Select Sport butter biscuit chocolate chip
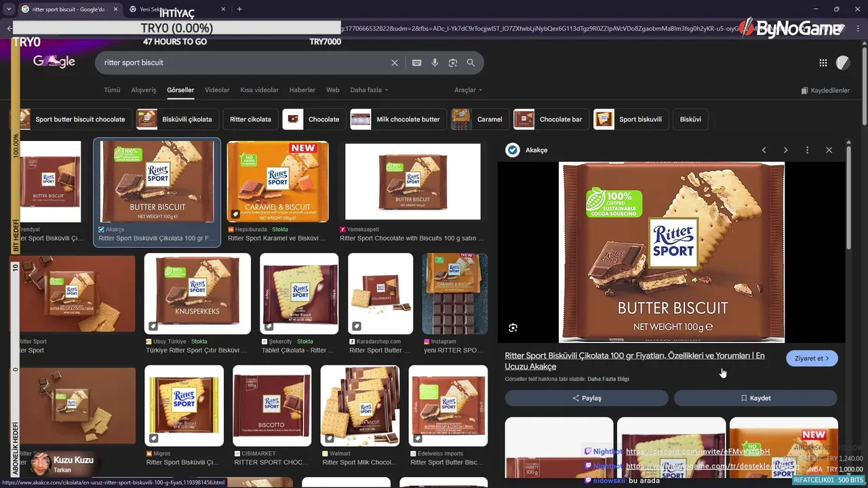Image resolution: width=868 pixels, height=488 pixels. (x=70, y=119)
